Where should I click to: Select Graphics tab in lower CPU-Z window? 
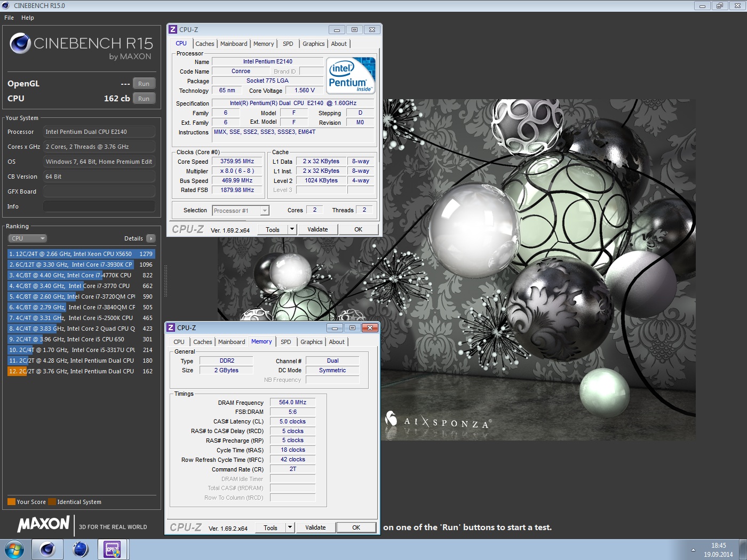tap(312, 342)
